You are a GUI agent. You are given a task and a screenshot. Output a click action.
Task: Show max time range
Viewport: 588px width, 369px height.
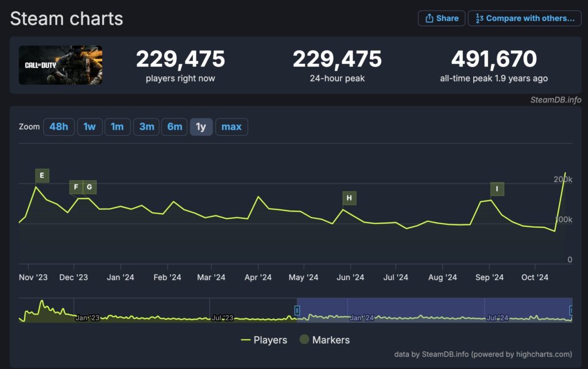[231, 127]
